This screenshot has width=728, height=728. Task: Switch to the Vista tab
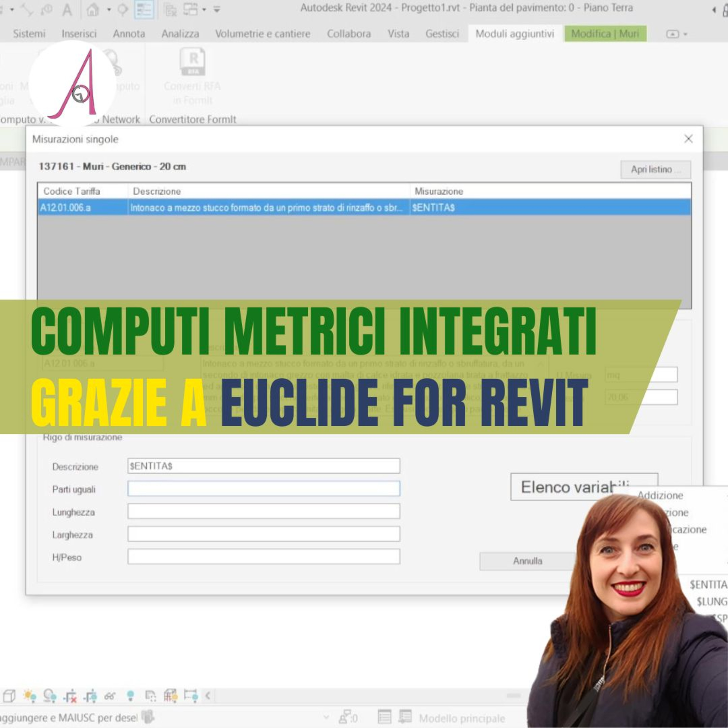398,34
